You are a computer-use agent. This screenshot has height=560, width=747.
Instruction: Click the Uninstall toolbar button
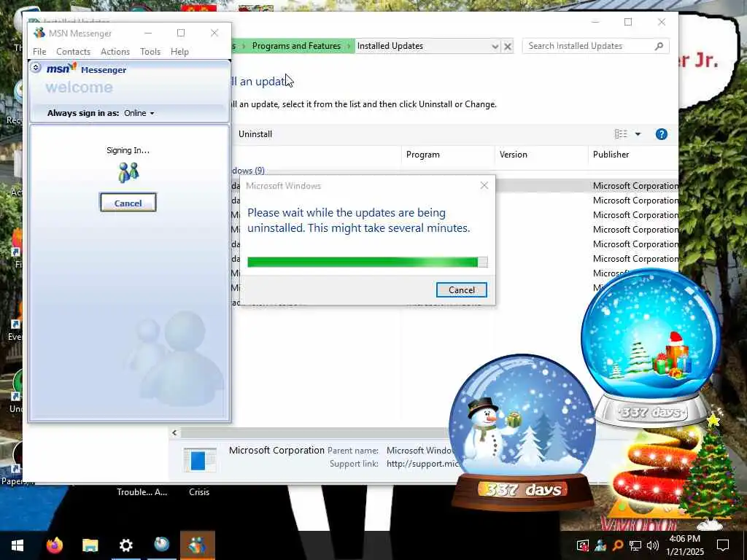click(x=255, y=134)
